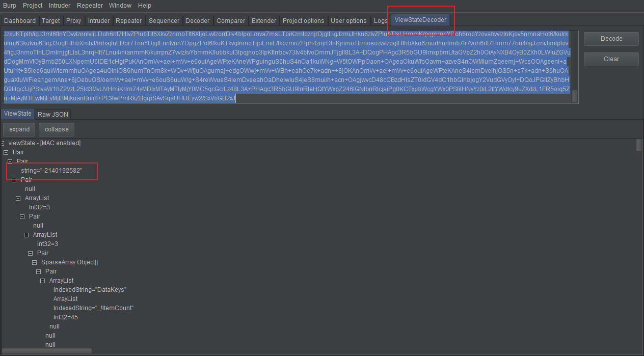
Task: Open the Decoder tab
Action: (197, 20)
